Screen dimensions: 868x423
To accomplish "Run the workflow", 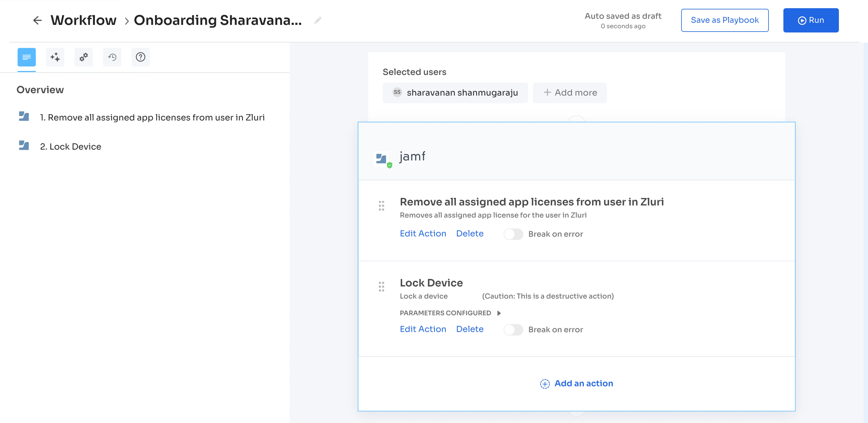I will pyautogui.click(x=811, y=20).
